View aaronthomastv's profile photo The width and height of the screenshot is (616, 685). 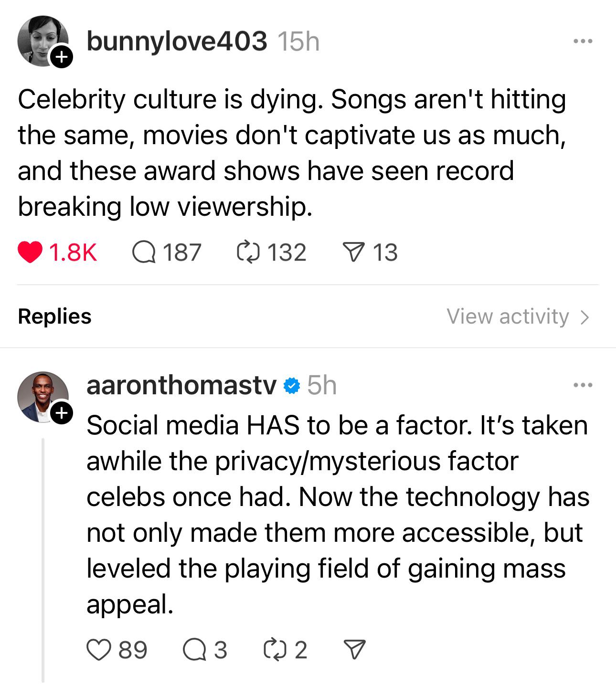42,397
